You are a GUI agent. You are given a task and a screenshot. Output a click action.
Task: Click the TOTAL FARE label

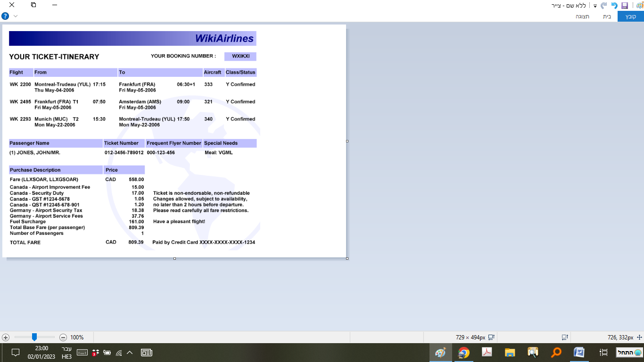(25, 242)
